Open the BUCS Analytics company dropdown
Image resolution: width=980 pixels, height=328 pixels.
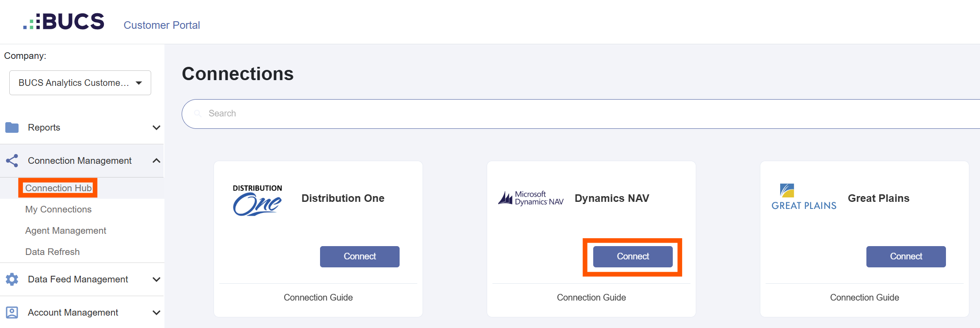[x=80, y=83]
